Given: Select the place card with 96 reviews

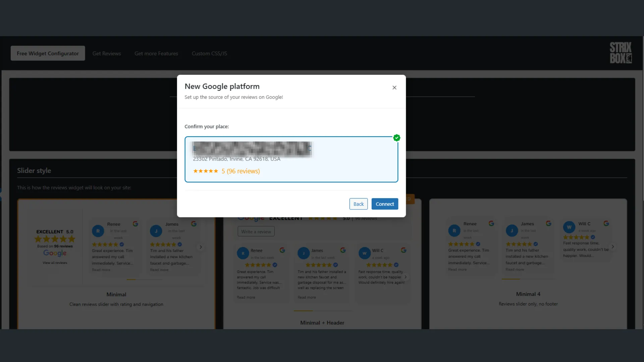Looking at the screenshot, I should (x=291, y=159).
